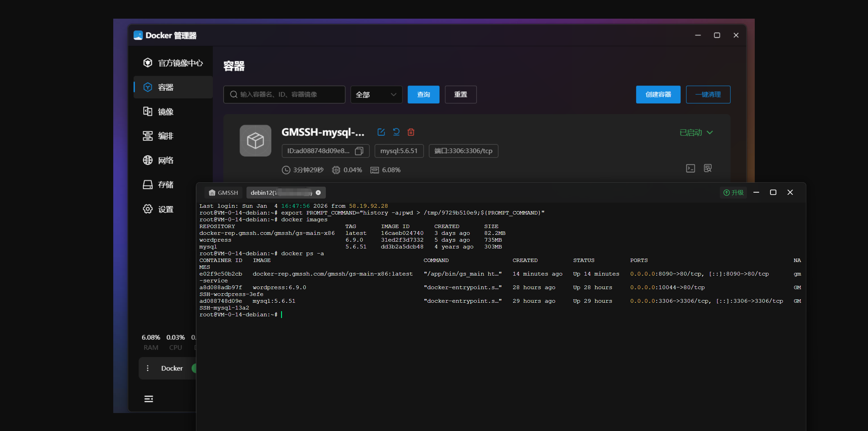
Task: Click the 创建容器 create container button
Action: point(658,95)
